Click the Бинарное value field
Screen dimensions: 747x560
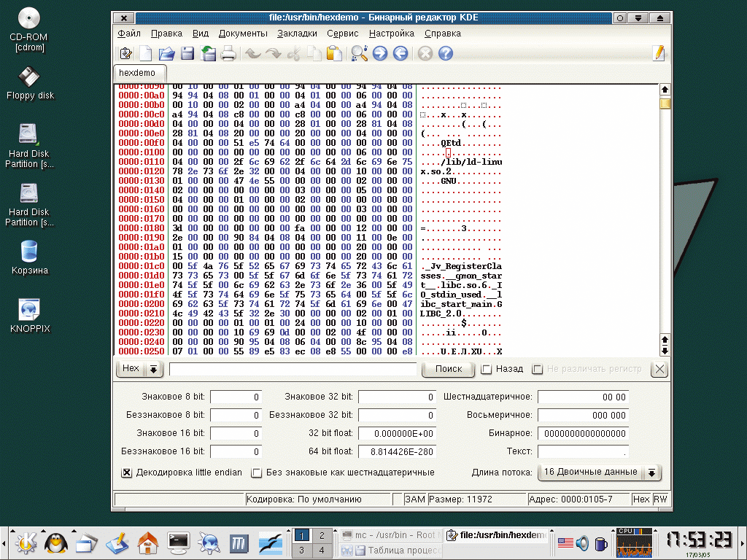583,433
